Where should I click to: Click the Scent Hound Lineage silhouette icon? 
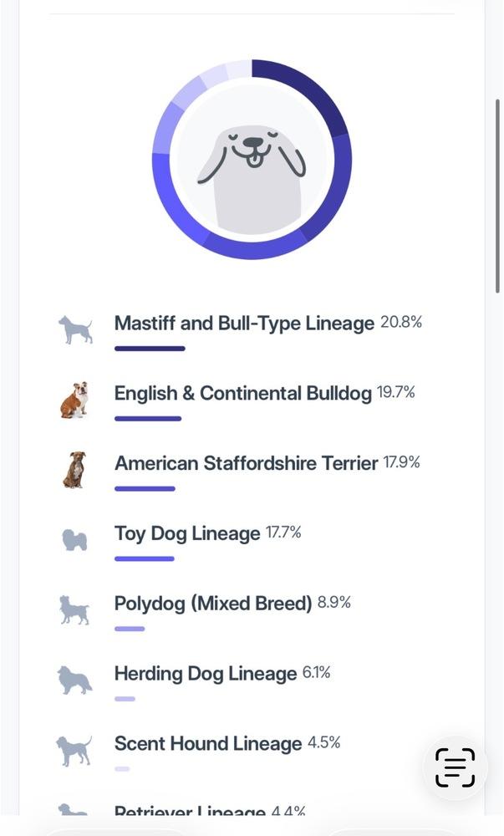[x=74, y=750]
